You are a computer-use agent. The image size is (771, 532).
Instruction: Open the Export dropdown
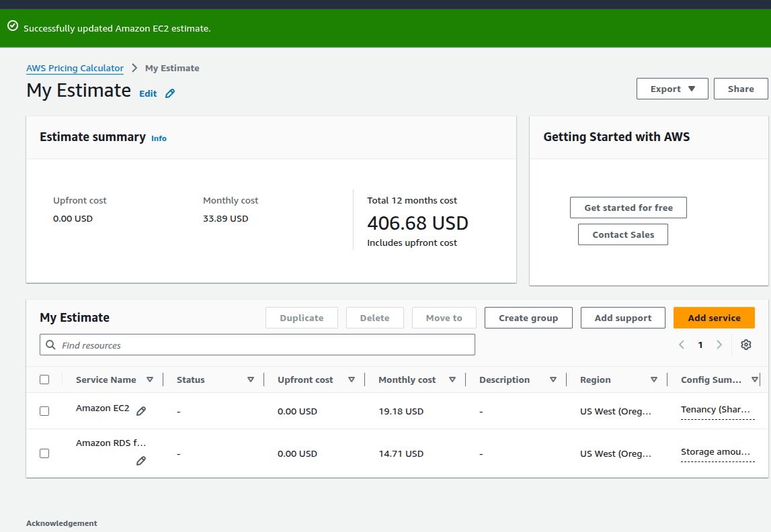(x=672, y=89)
